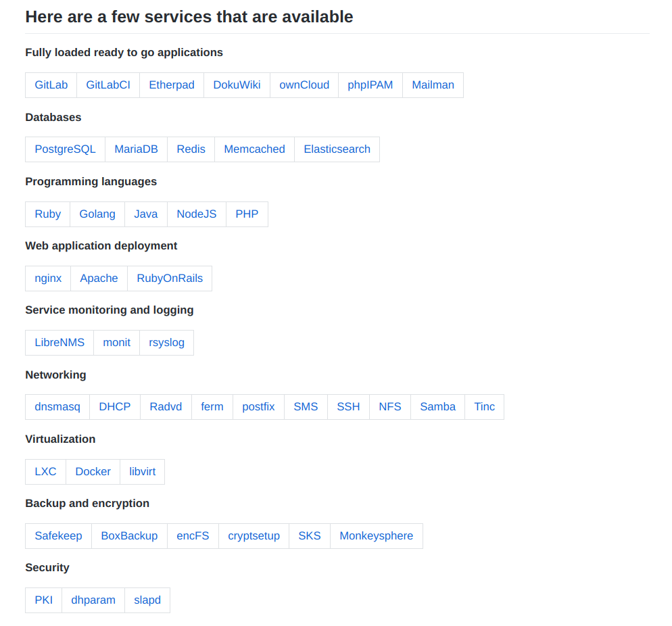672x626 pixels.
Task: Select the Redis link
Action: (191, 149)
